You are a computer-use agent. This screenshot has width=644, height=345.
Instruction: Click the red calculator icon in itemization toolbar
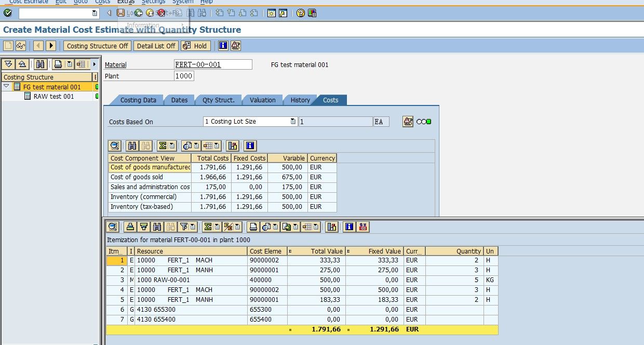click(363, 227)
